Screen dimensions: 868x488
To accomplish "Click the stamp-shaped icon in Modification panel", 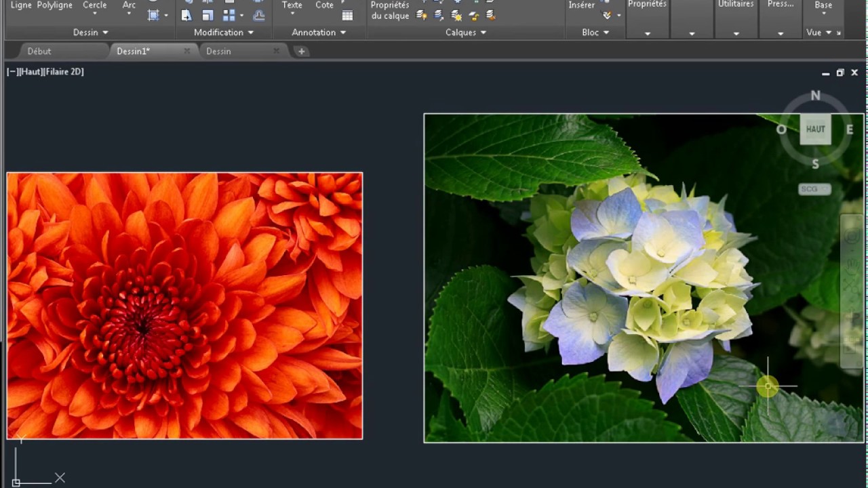I will coord(259,15).
